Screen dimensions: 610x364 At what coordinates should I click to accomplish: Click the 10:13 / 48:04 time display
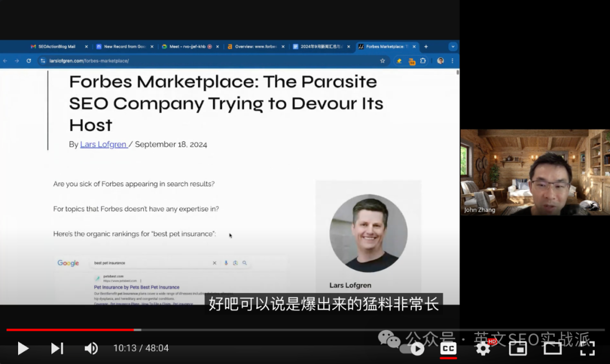click(141, 348)
